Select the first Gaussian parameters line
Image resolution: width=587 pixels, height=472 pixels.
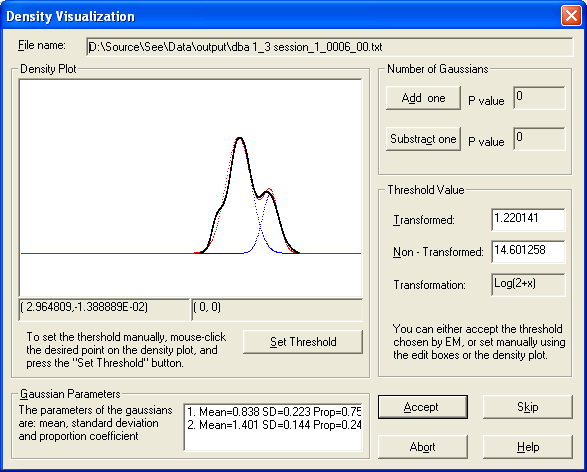[x=274, y=412]
